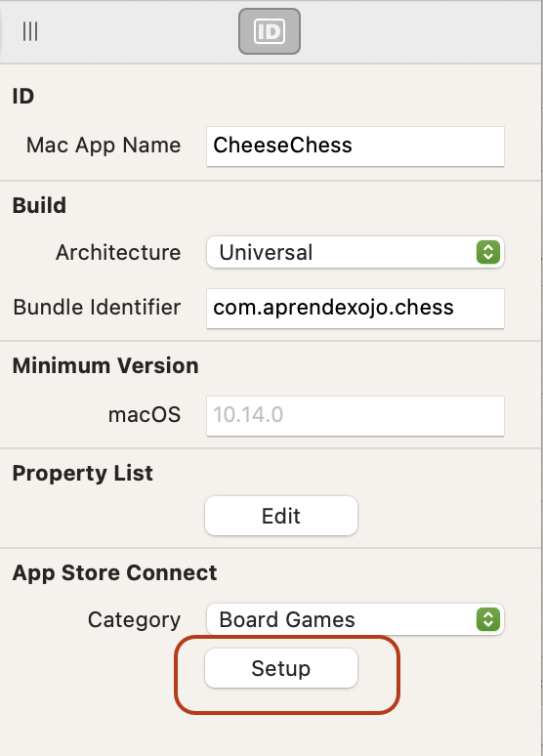This screenshot has width=543, height=756.
Task: Click the macOS minimum version field
Action: (355, 416)
